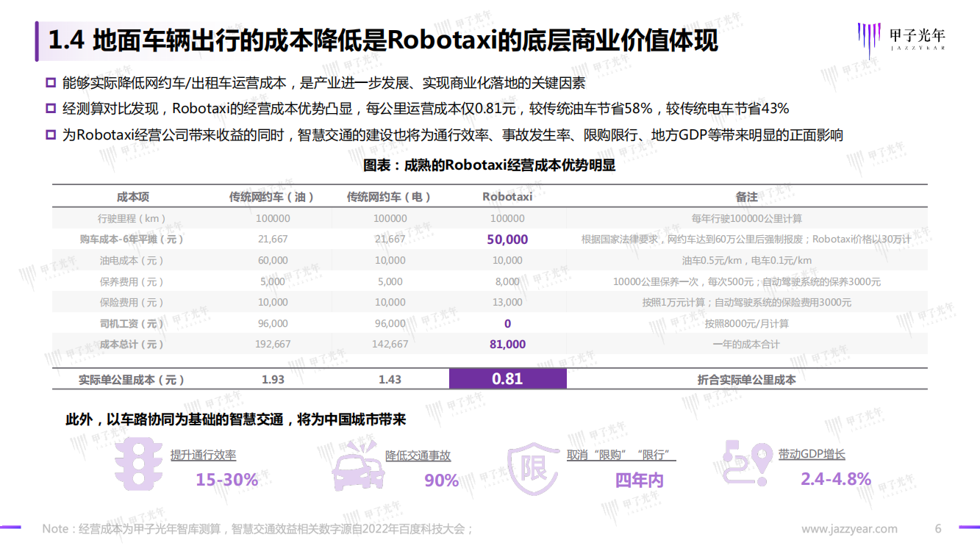
Task: Click the page number 6
Action: [x=937, y=529]
